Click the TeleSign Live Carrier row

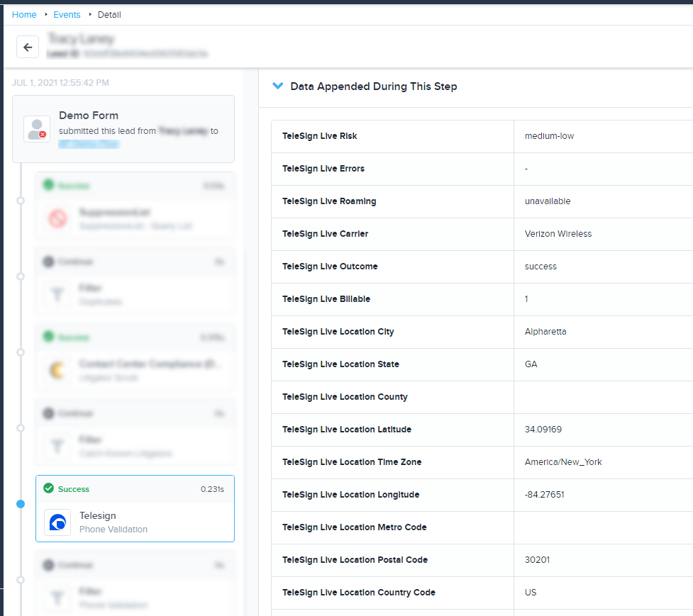pos(482,234)
